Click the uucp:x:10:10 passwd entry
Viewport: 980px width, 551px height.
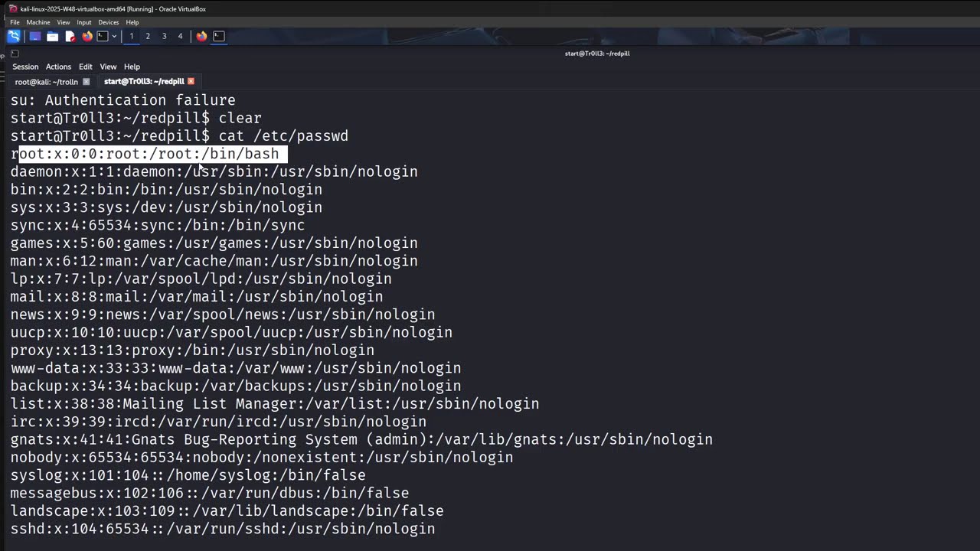click(231, 332)
